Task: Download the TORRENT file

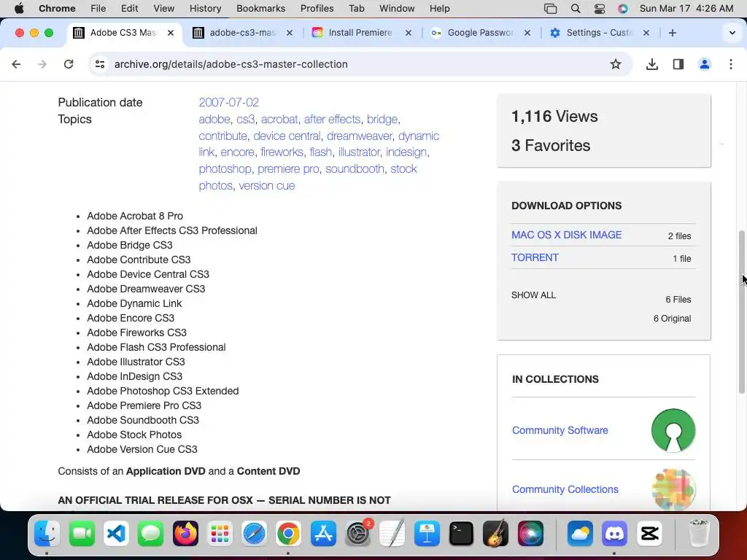Action: click(x=535, y=257)
